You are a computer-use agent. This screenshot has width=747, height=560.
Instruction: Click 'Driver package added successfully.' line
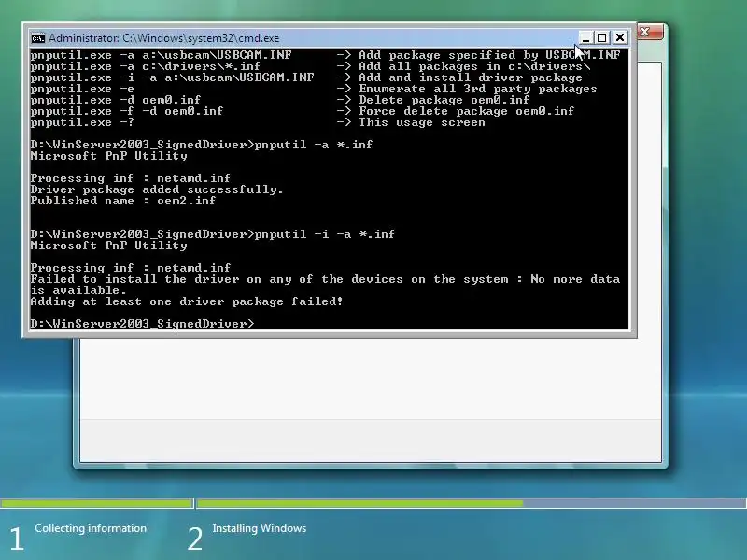[x=157, y=189]
